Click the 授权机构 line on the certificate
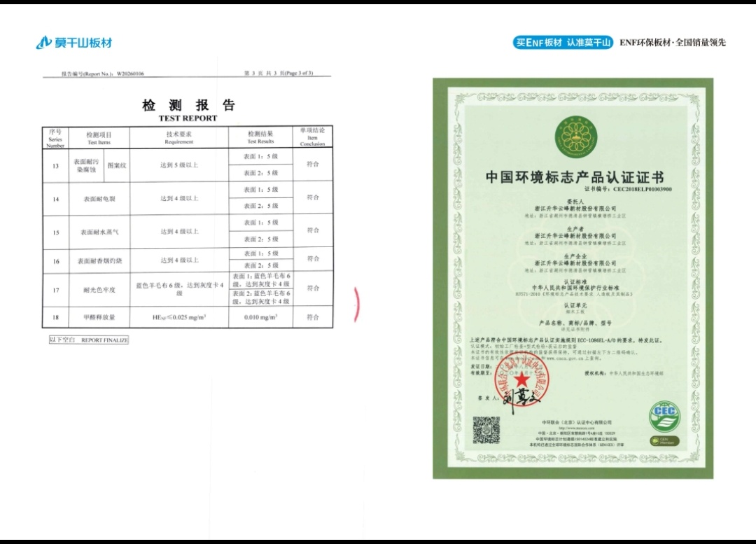This screenshot has width=756, height=544. (x=624, y=373)
